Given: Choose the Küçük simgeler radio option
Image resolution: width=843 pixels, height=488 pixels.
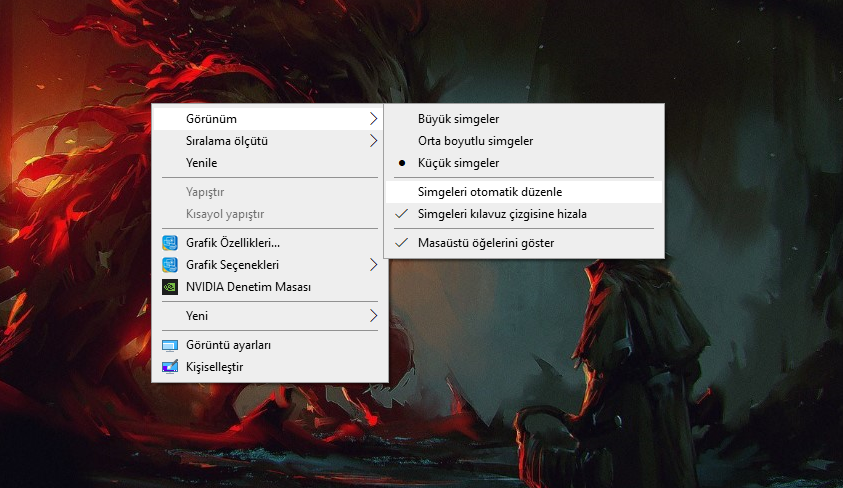Looking at the screenshot, I should click(x=524, y=163).
